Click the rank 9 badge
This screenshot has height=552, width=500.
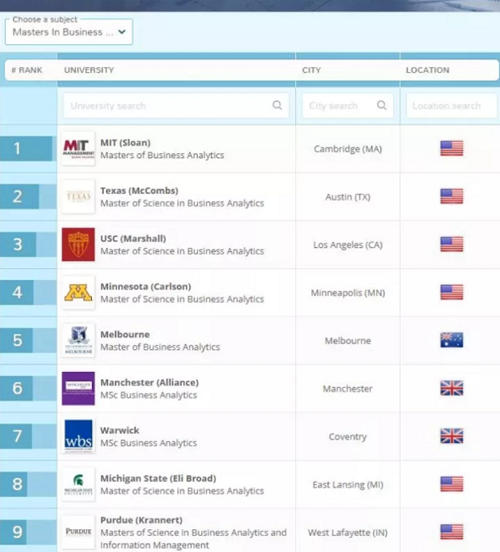(13, 532)
